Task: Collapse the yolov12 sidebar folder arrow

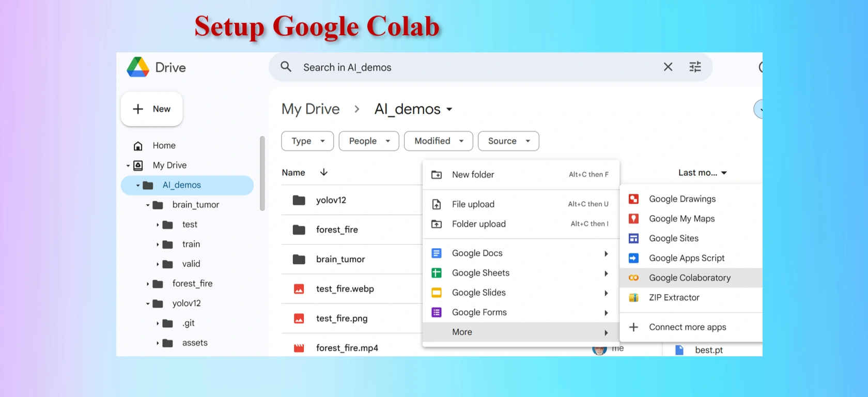Action: tap(148, 304)
